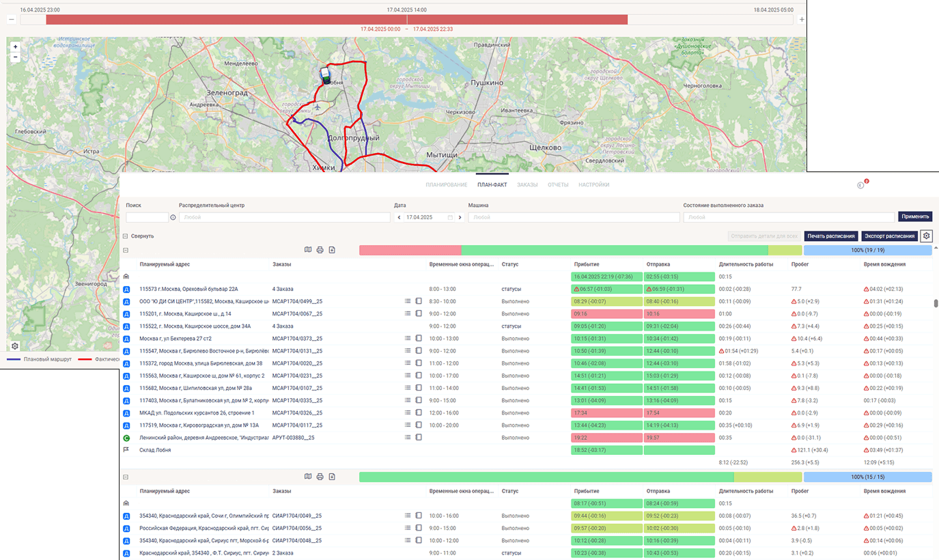Viewport: 939px width, 560px height.
Task: Select ПЛАН-ФАКТ tab
Action: coord(492,185)
